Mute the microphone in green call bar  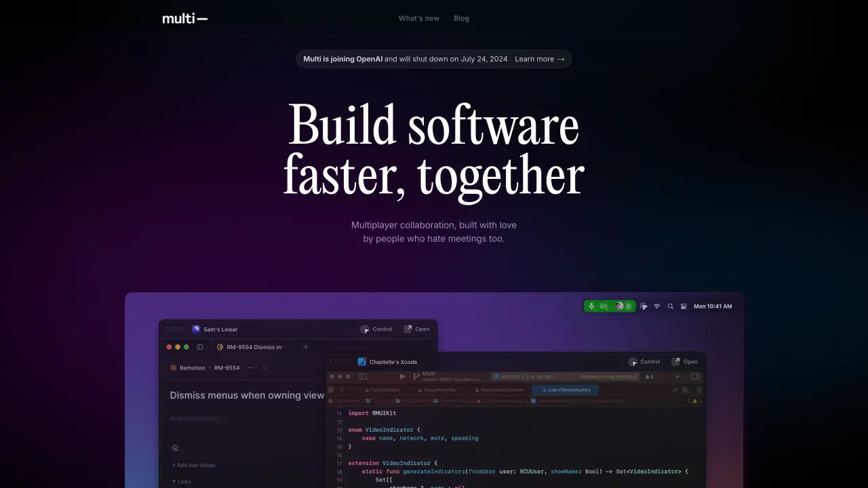click(591, 306)
